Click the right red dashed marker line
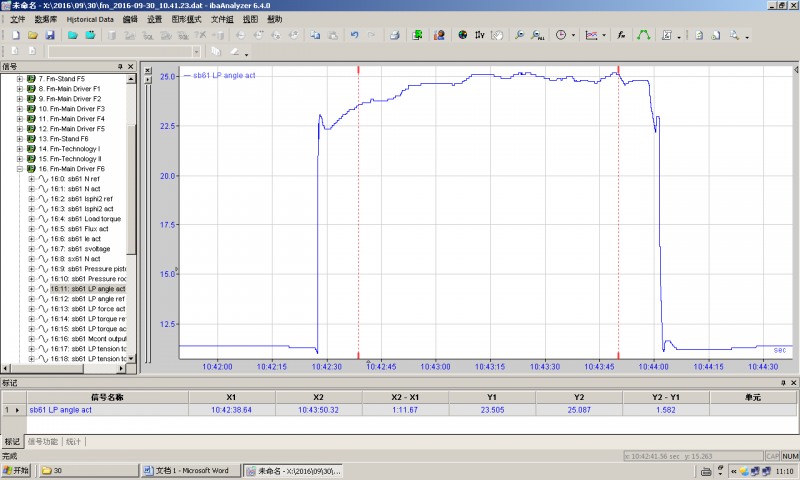 (619, 200)
